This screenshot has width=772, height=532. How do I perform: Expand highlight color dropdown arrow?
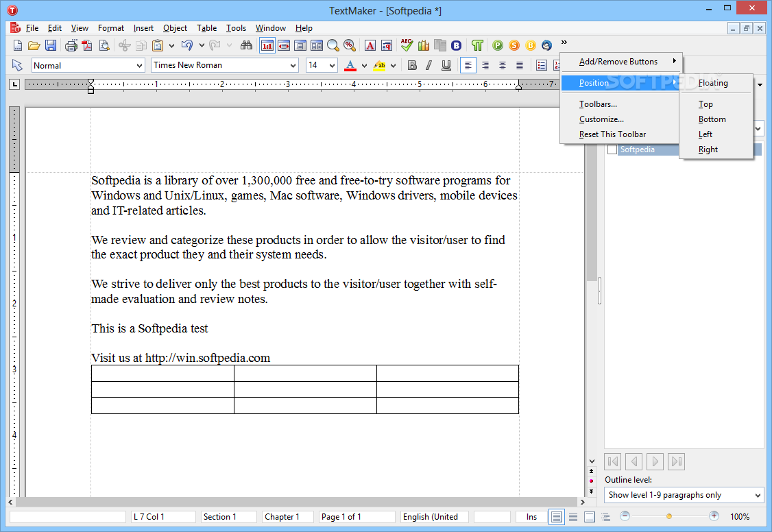[393, 65]
